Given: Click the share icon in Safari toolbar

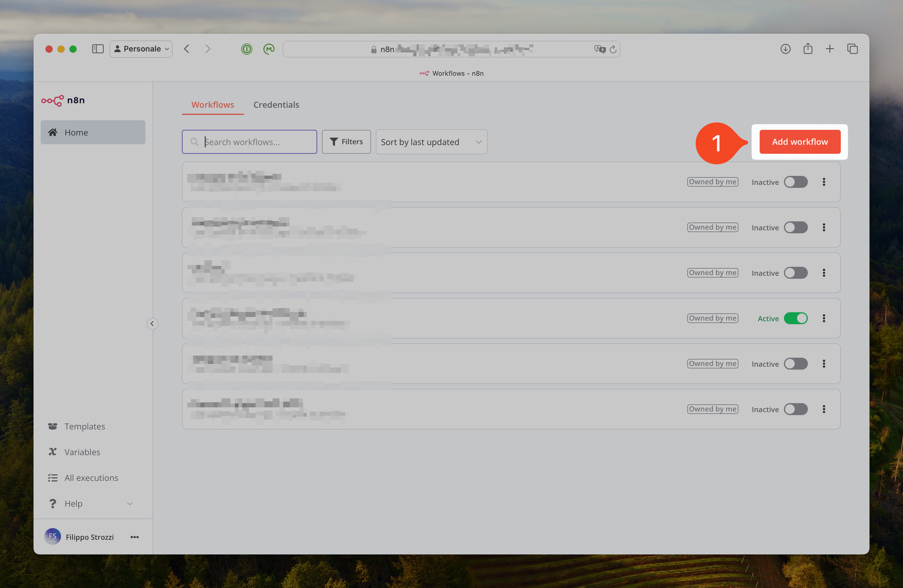Looking at the screenshot, I should (807, 49).
